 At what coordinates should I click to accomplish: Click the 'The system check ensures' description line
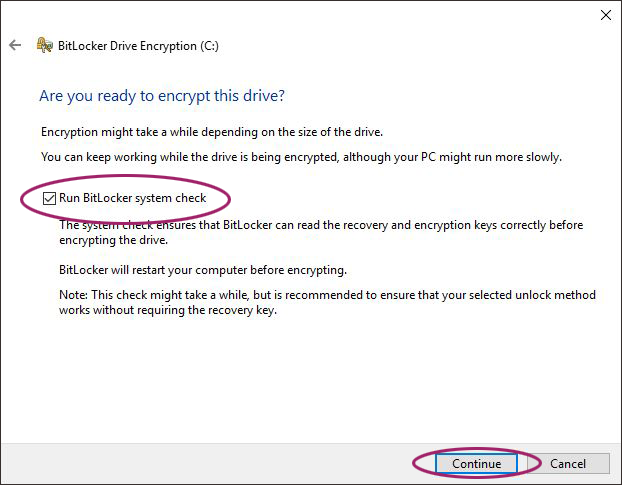[x=321, y=225]
